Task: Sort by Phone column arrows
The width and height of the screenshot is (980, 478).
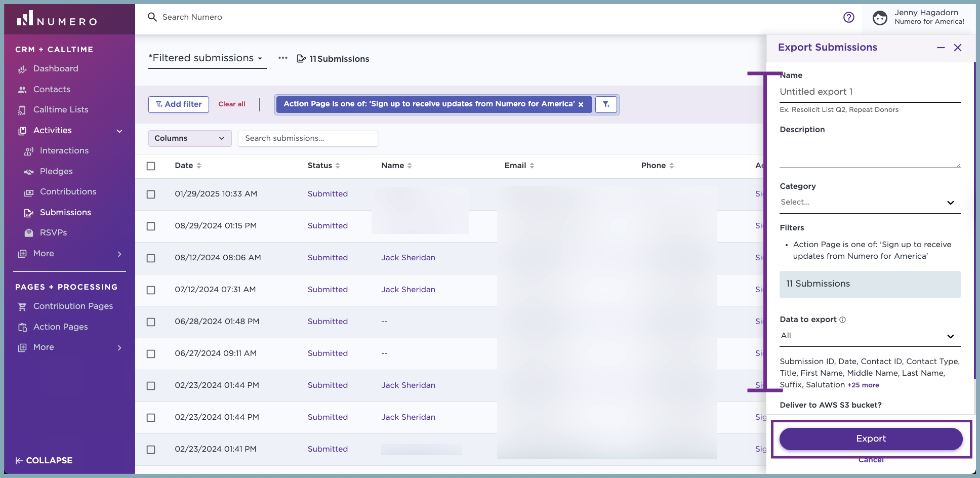Action: point(672,166)
